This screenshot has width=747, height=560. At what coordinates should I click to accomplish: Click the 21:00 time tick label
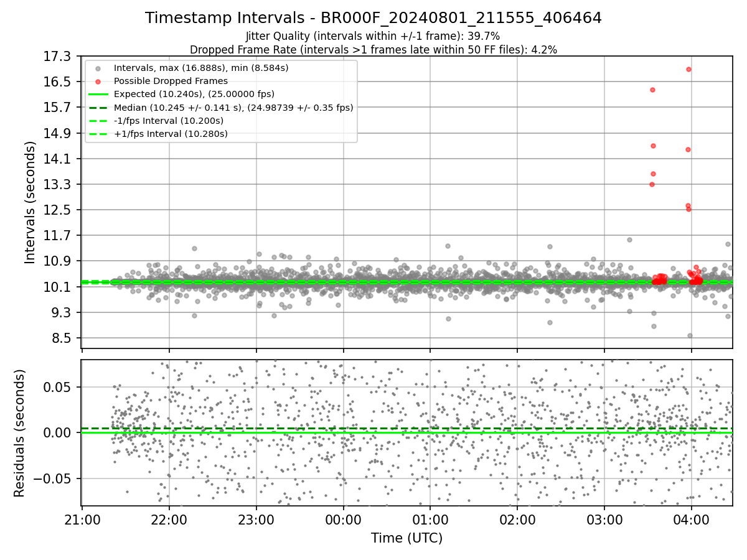82,519
